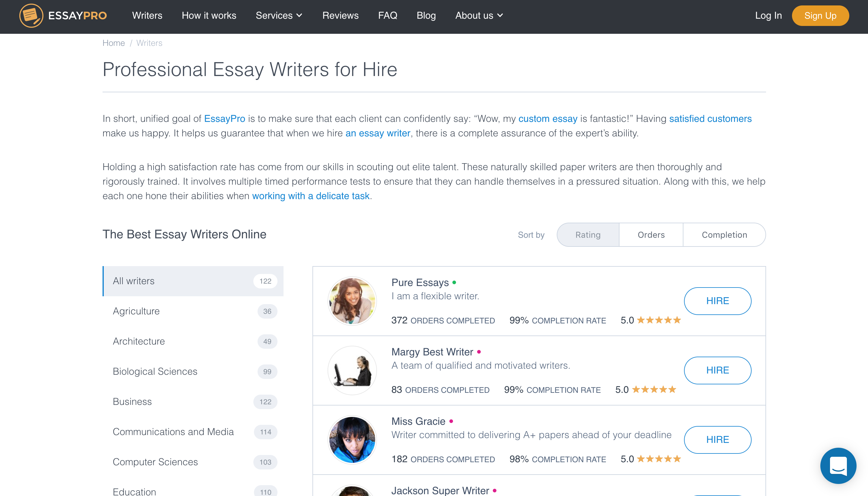Click the Professional Essay Writers for Hire heading
This screenshot has height=496, width=868.
click(250, 69)
